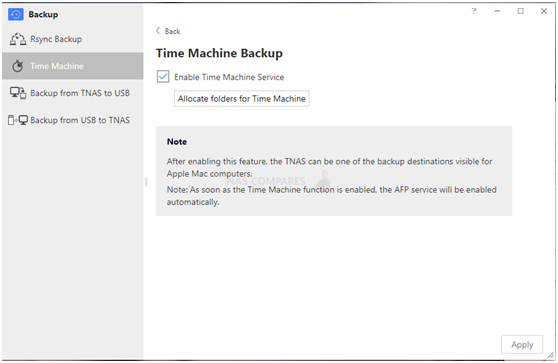Click Allocate folders for Time Machine button
558x363 pixels.
click(x=242, y=99)
